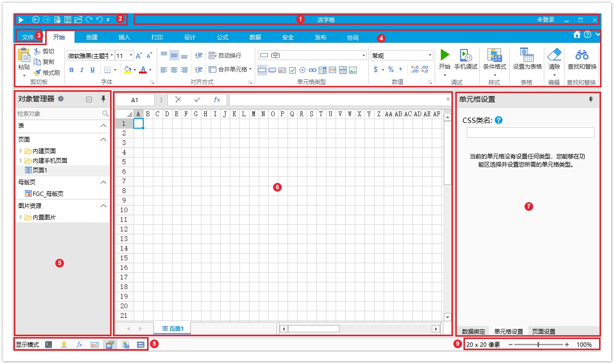Screen dimensions: 614x364
Task: Open the Merge Cells (合并单元格) dropdown arrow
Action: [x=251, y=70]
